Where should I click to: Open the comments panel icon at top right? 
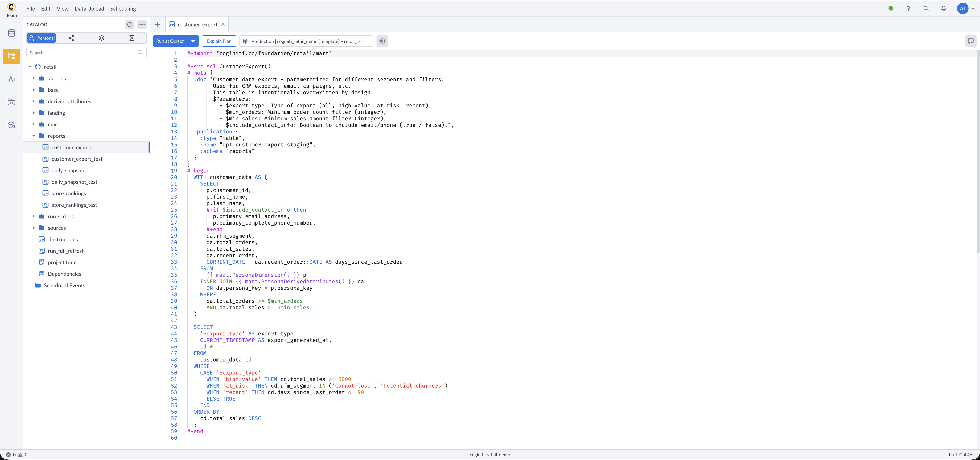pos(970,41)
